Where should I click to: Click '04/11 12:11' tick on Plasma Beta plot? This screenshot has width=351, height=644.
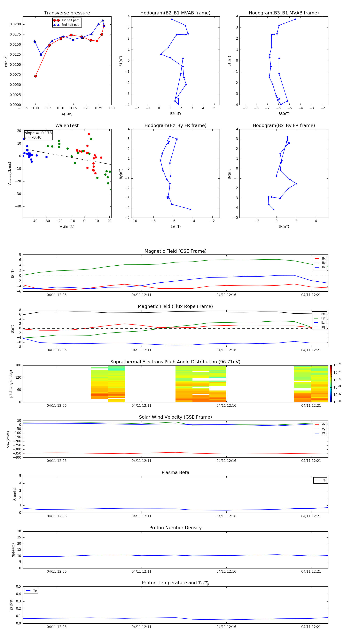141,516
